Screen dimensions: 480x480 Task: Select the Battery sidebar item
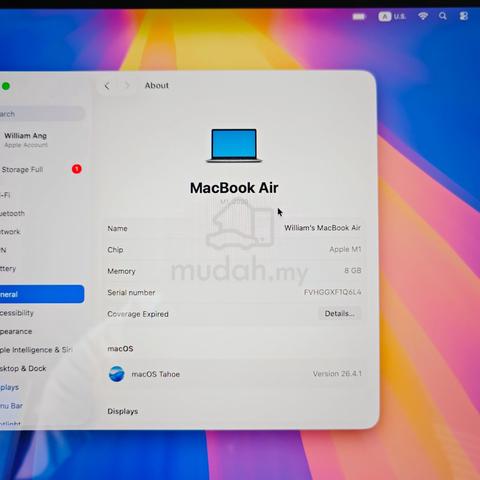point(8,268)
